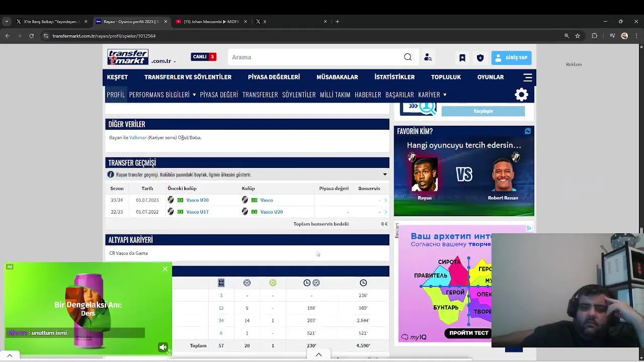Open Vasco U20 previous club link
The image size is (644, 362).
point(197,200)
